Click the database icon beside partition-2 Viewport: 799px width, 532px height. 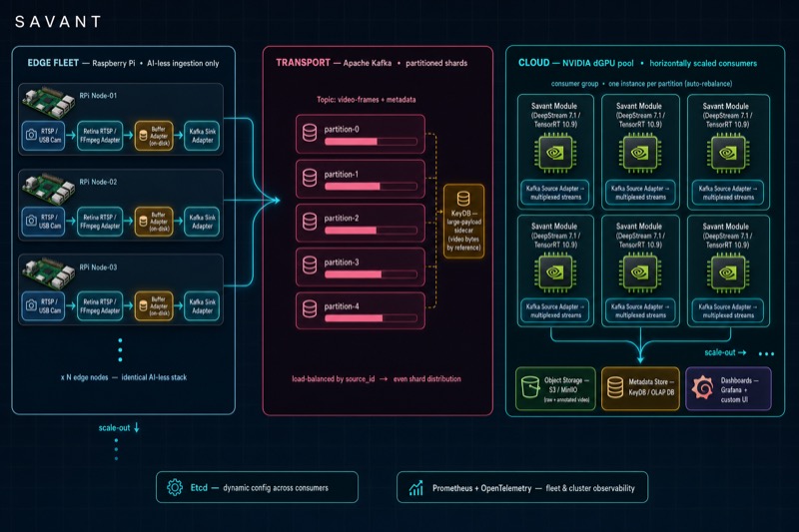tap(310, 222)
